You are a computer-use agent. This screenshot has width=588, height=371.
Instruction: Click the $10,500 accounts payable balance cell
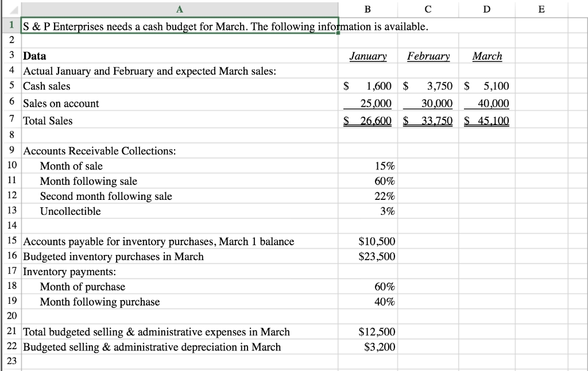tap(367, 241)
